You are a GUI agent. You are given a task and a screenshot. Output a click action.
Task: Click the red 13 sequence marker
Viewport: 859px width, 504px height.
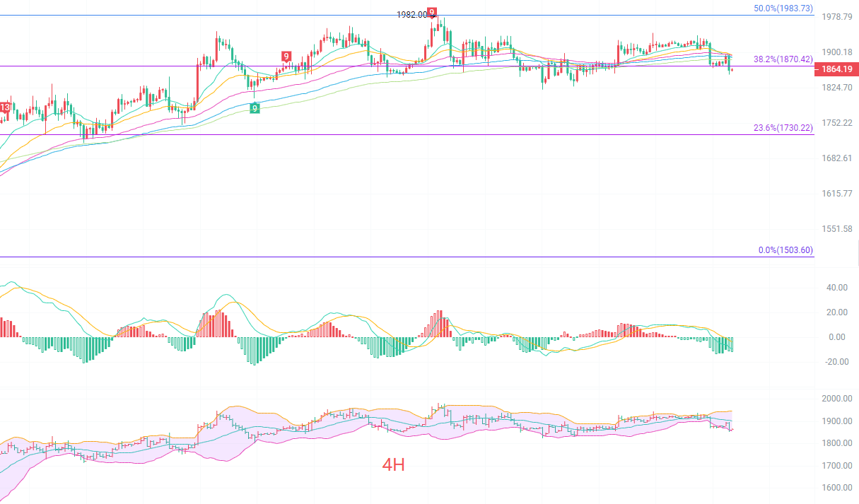(x=5, y=107)
